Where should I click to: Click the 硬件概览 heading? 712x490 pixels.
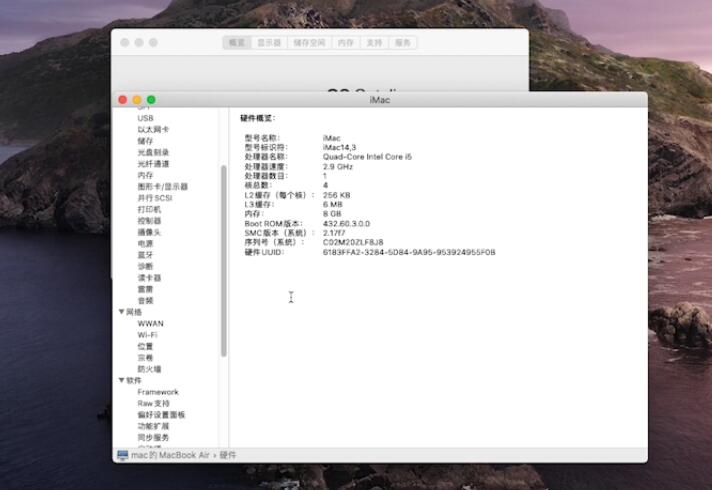[257, 118]
